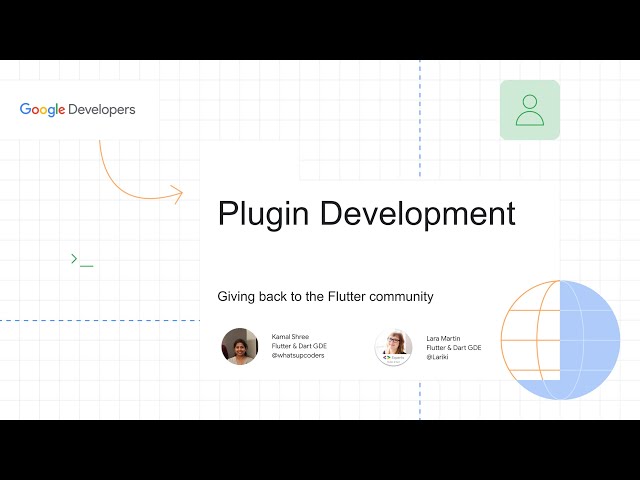Click the handle '@Lariki'
This screenshot has width=640, height=480.
pyautogui.click(x=437, y=357)
